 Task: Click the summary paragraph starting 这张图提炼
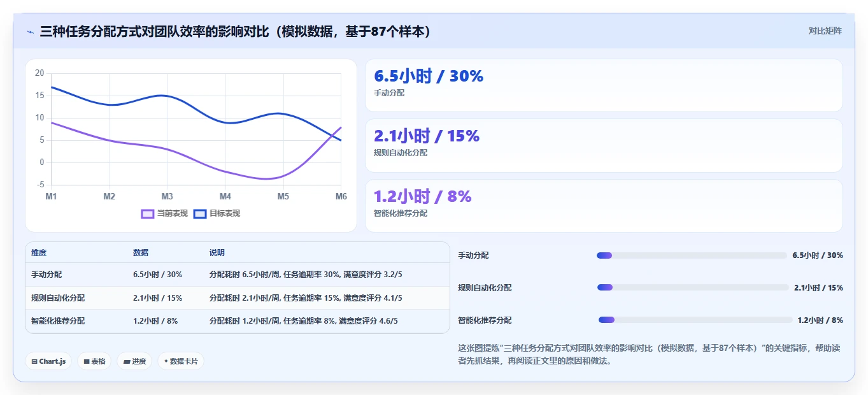pos(650,354)
